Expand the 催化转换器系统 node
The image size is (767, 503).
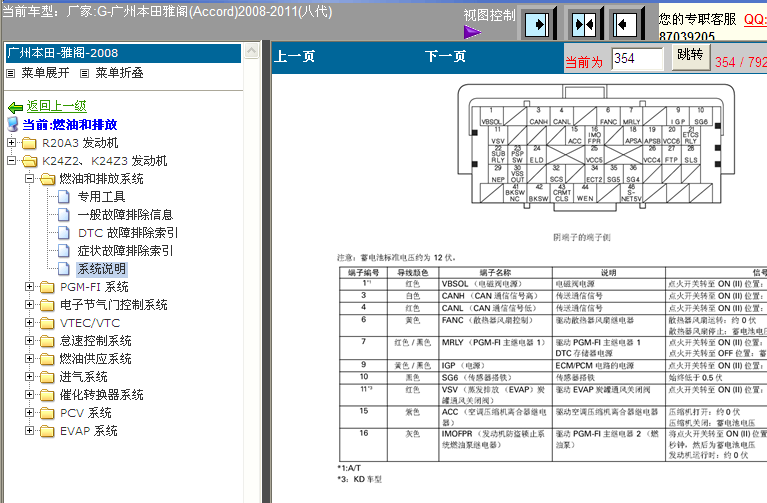click(x=29, y=394)
